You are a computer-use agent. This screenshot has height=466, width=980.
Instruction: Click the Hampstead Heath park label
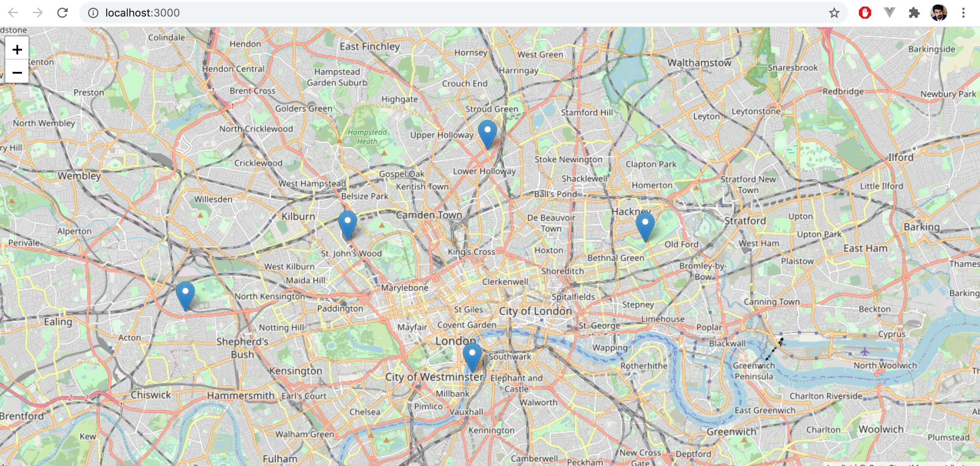[367, 136]
